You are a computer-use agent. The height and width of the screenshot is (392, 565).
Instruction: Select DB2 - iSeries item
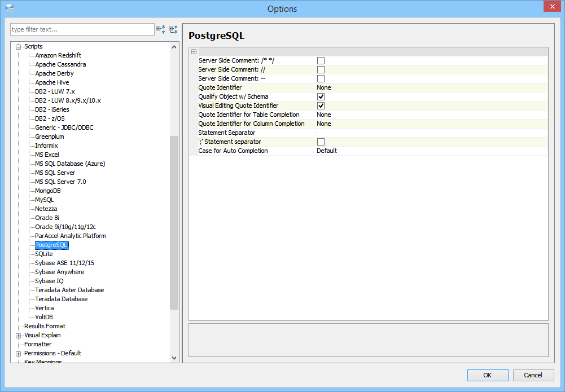(x=52, y=109)
